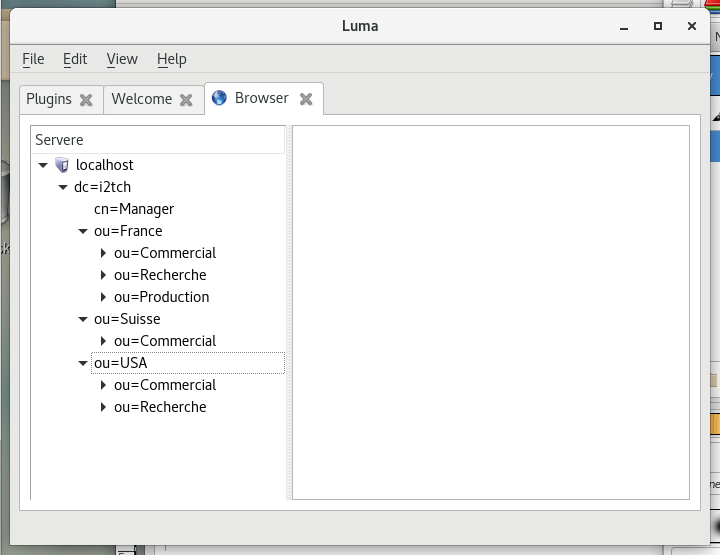720x555 pixels.
Task: Click the localhost server shield icon
Action: [62, 165]
